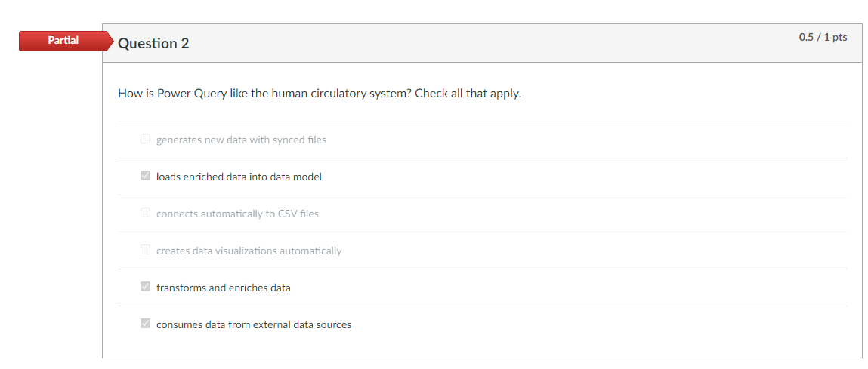The width and height of the screenshot is (868, 369).
Task: Click the pointed arrow tip of Partial flag
Action: [x=111, y=42]
